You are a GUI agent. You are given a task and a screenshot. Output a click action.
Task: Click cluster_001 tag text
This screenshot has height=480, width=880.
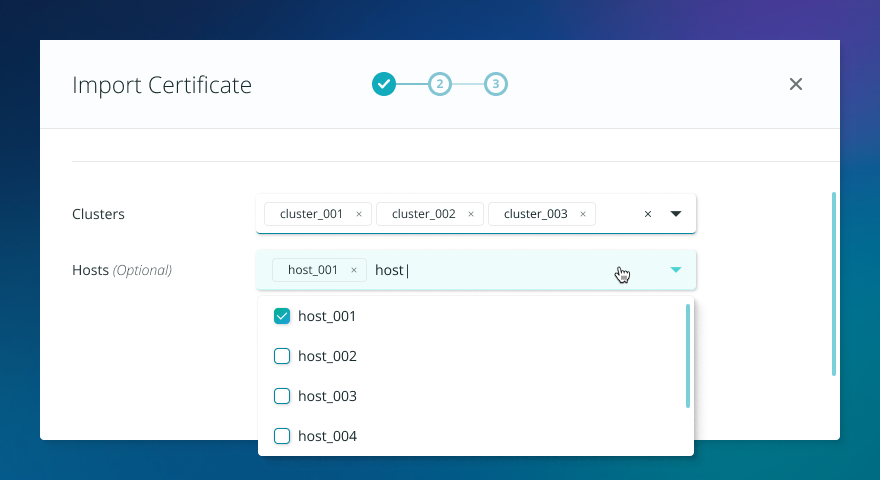point(311,214)
